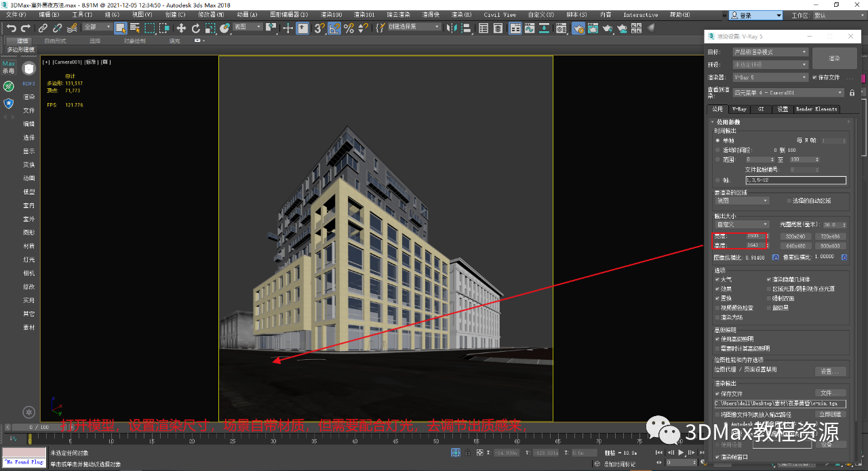Select the Undo icon on the main toolbar

tap(12, 28)
